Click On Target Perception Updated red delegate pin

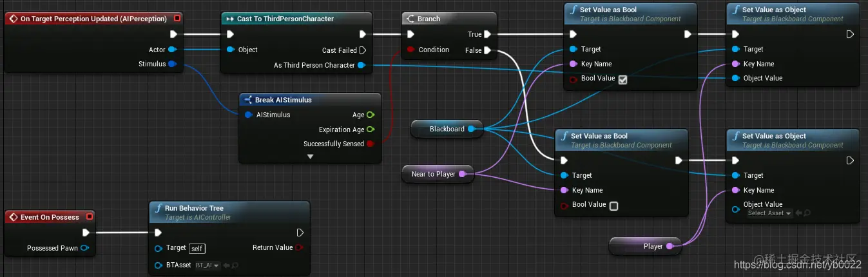[177, 19]
